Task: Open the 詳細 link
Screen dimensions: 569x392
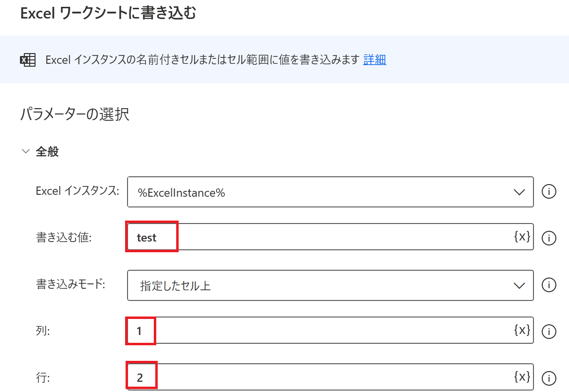Action: (374, 60)
